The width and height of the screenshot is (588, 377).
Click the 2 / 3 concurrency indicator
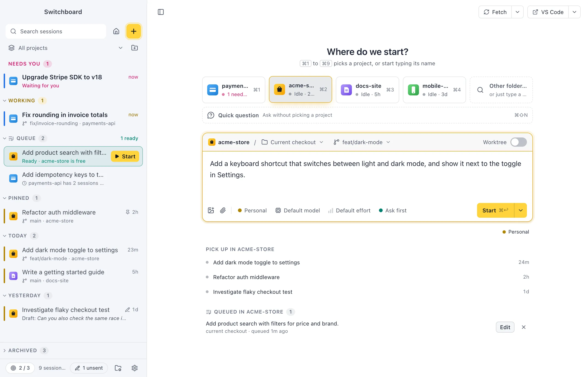click(20, 368)
